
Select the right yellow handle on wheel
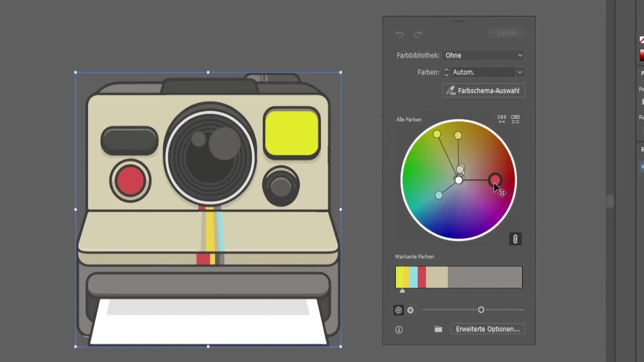coord(458,135)
